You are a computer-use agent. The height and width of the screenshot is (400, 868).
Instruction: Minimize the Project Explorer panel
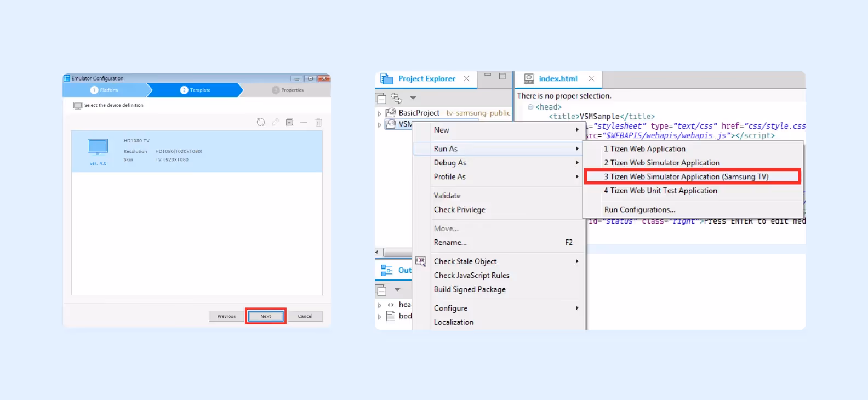pos(488,75)
